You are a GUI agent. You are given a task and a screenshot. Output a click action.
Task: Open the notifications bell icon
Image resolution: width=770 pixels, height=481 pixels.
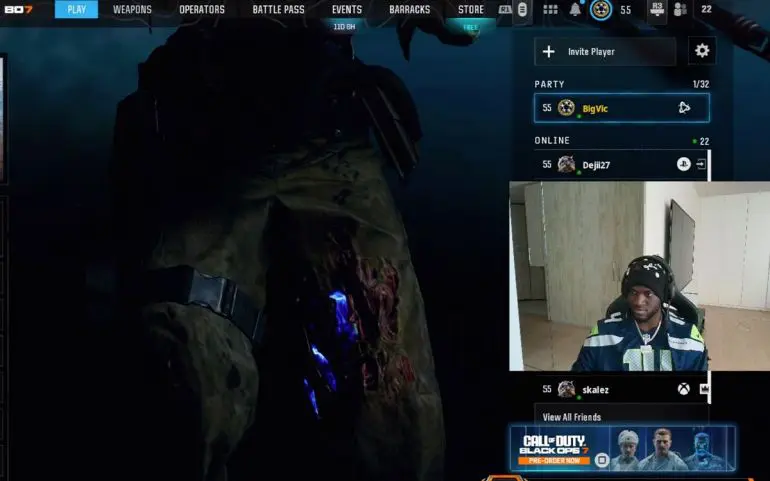[575, 10]
